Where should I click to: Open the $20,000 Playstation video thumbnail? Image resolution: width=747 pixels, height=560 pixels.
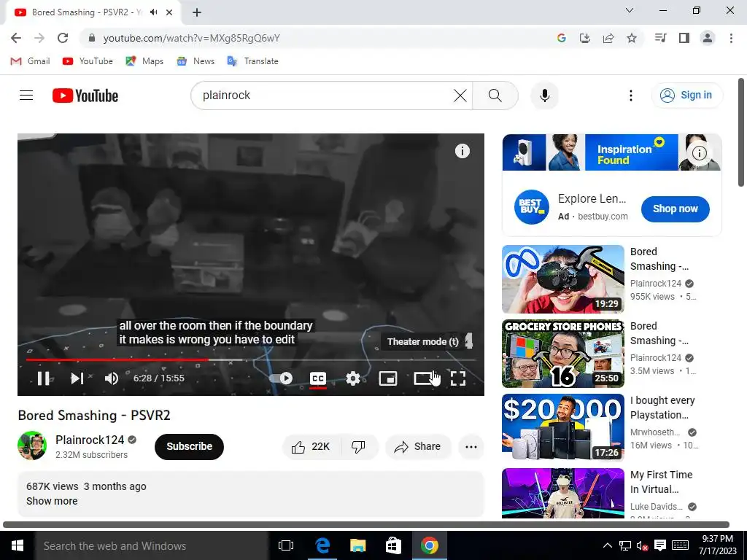pos(562,427)
